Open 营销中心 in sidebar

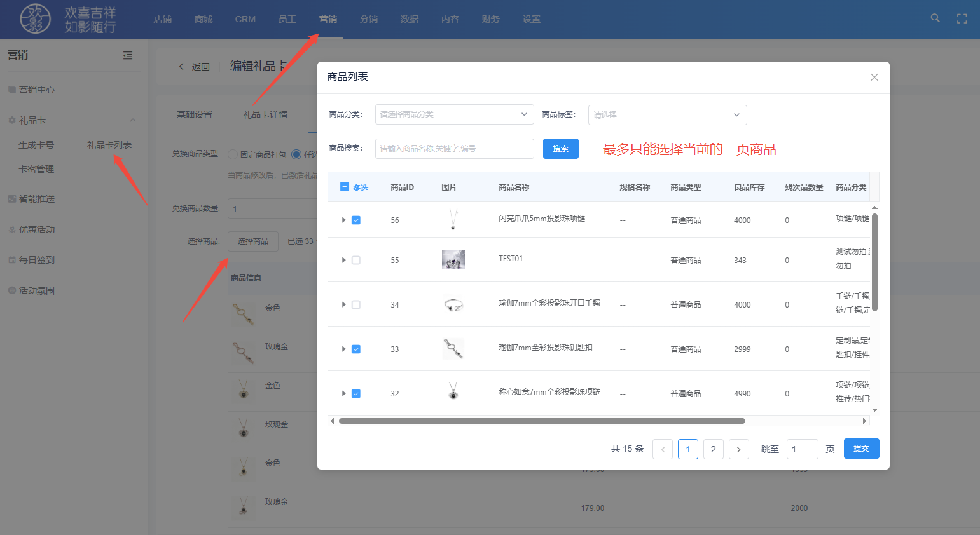pos(37,90)
